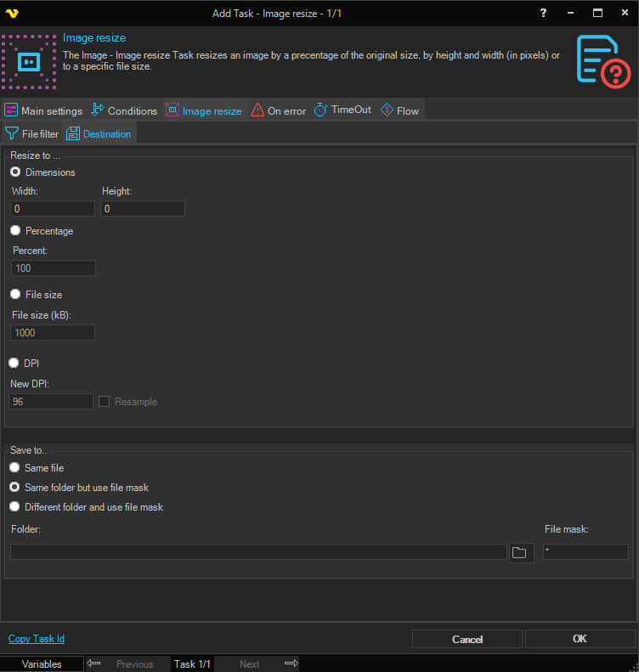Image resolution: width=639 pixels, height=672 pixels.
Task: Open the Main settings tab
Action: [43, 110]
